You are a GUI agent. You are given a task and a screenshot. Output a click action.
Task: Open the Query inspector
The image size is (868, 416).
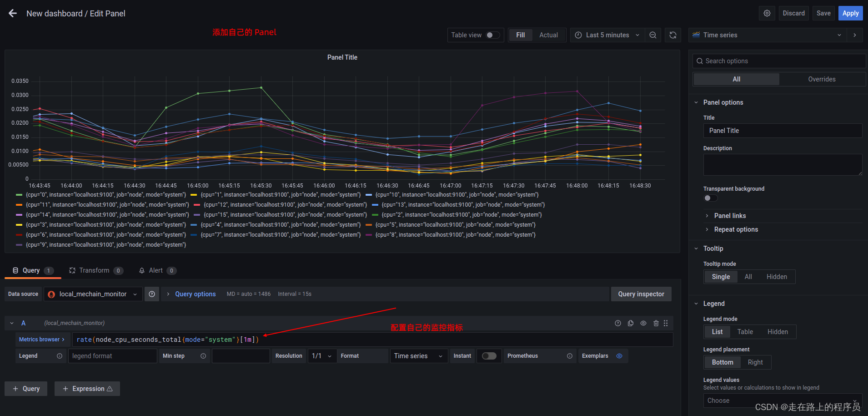[641, 294]
